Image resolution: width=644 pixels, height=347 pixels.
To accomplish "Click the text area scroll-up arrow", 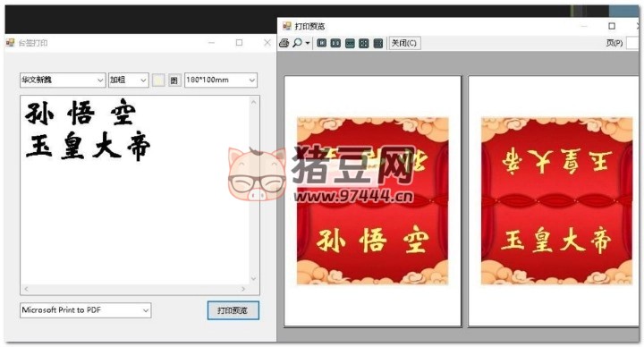I will click(x=254, y=102).
